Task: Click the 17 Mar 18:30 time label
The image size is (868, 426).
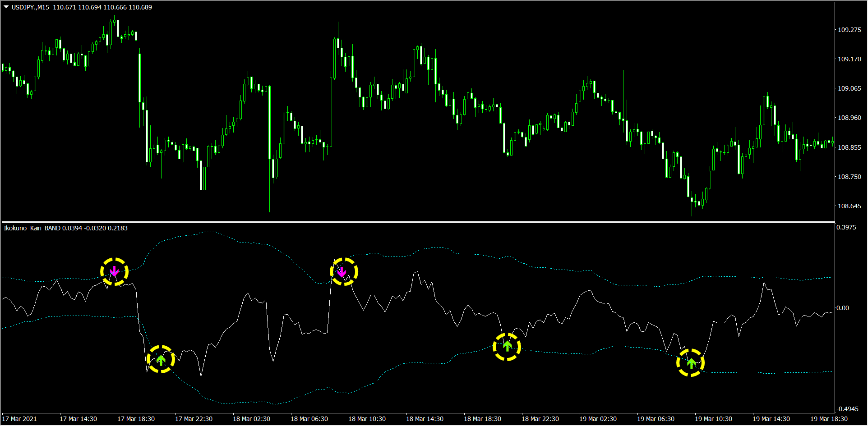Action: 136,419
